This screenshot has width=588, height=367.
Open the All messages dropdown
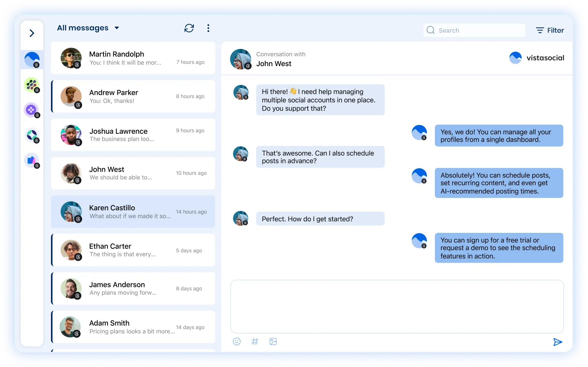pyautogui.click(x=88, y=28)
